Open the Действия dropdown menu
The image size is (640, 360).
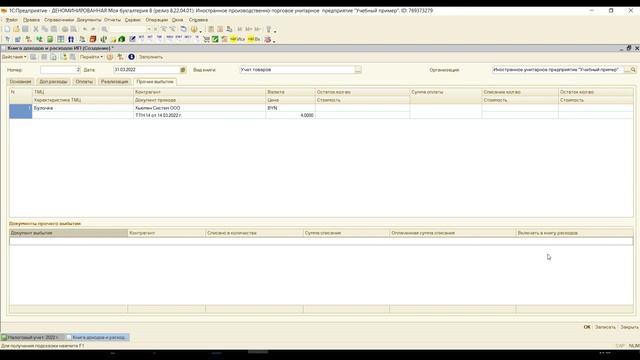coord(14,57)
